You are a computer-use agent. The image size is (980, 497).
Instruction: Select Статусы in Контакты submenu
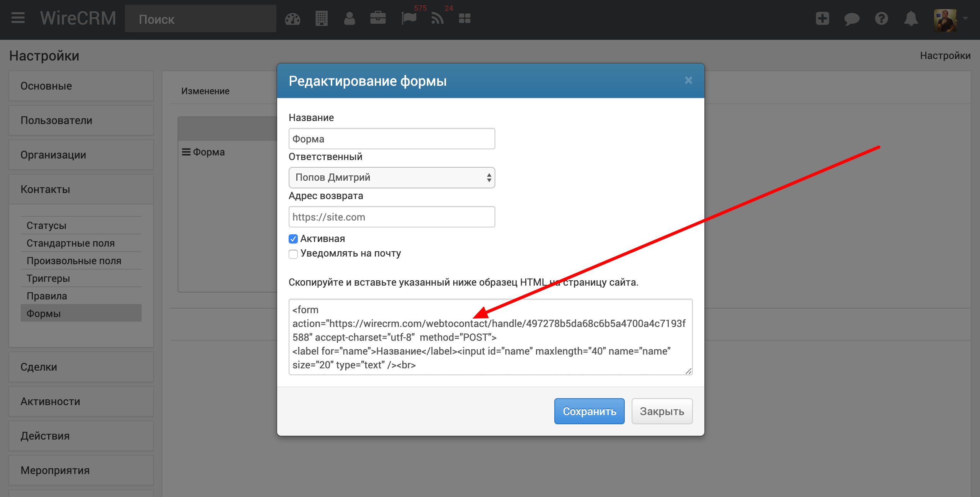click(x=81, y=226)
